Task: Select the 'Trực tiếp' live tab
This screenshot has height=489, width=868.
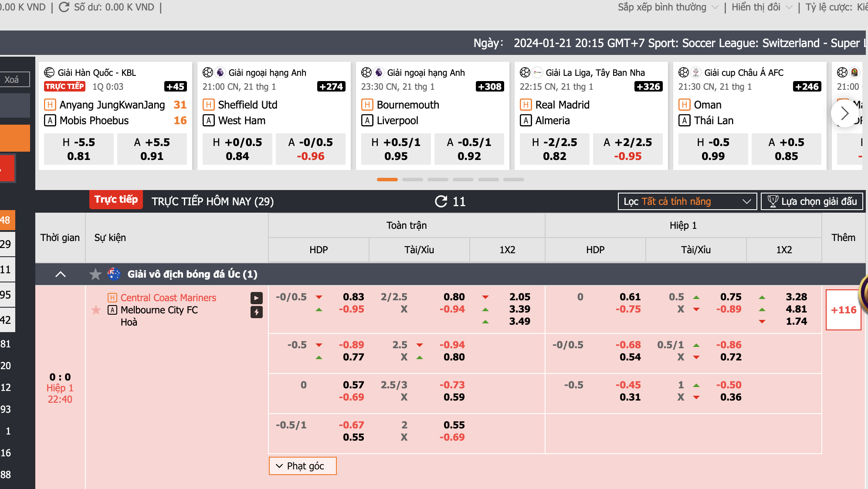Action: 116,200
